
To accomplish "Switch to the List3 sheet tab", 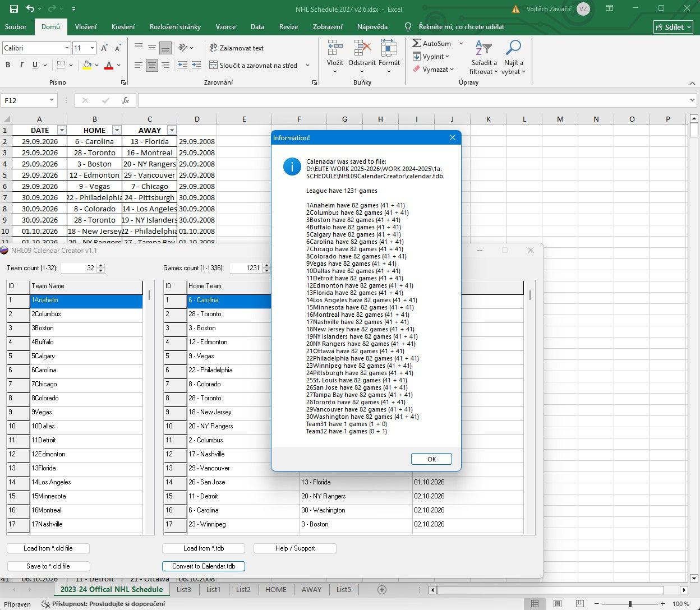I will tap(184, 589).
